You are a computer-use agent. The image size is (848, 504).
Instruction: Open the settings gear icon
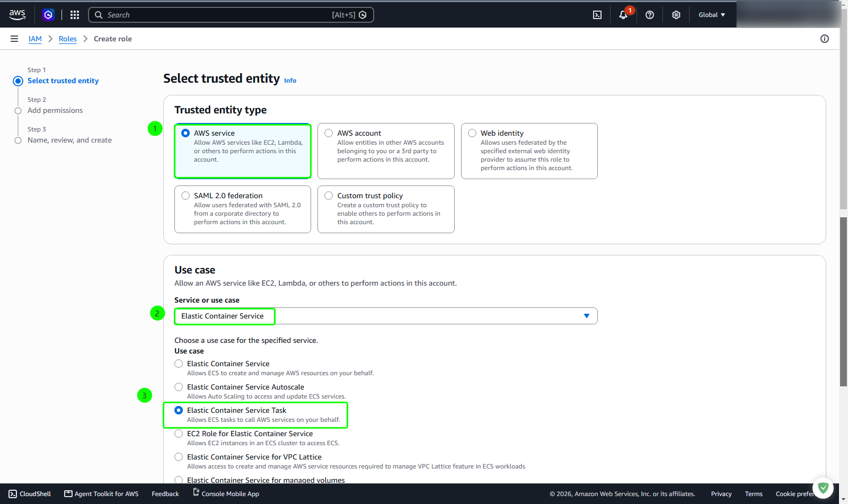coord(676,15)
